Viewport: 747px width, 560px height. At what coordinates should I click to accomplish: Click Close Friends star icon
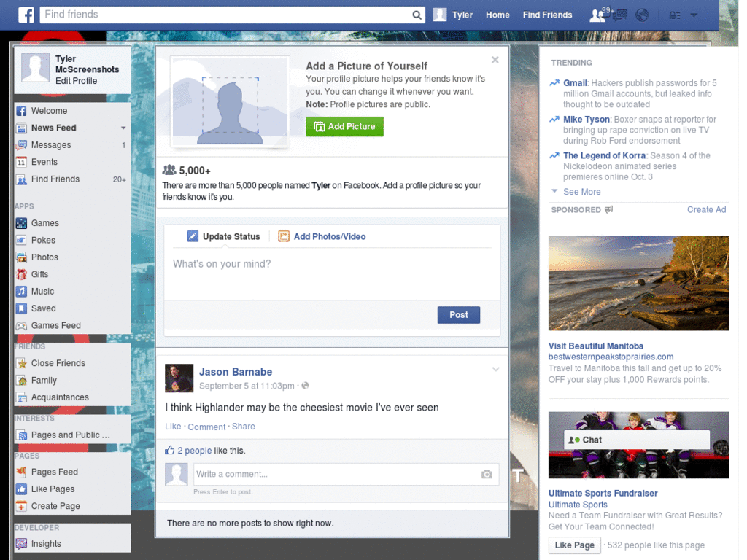click(21, 363)
